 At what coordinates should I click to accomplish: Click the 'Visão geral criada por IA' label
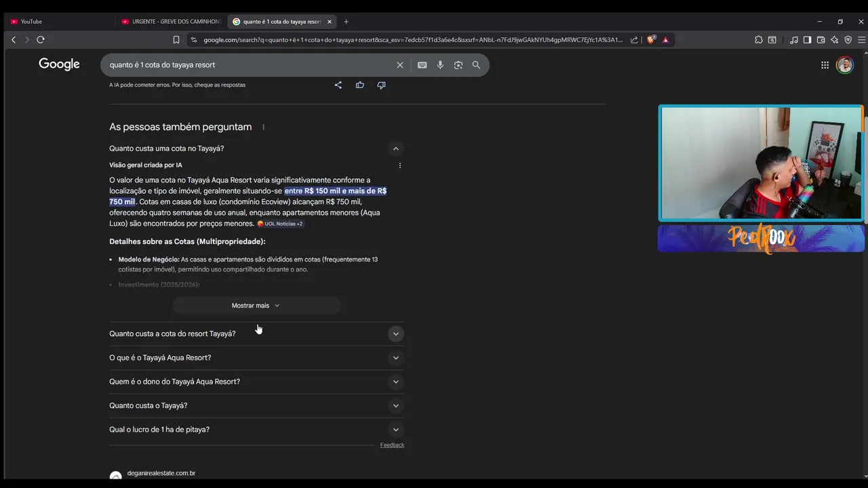click(x=146, y=165)
